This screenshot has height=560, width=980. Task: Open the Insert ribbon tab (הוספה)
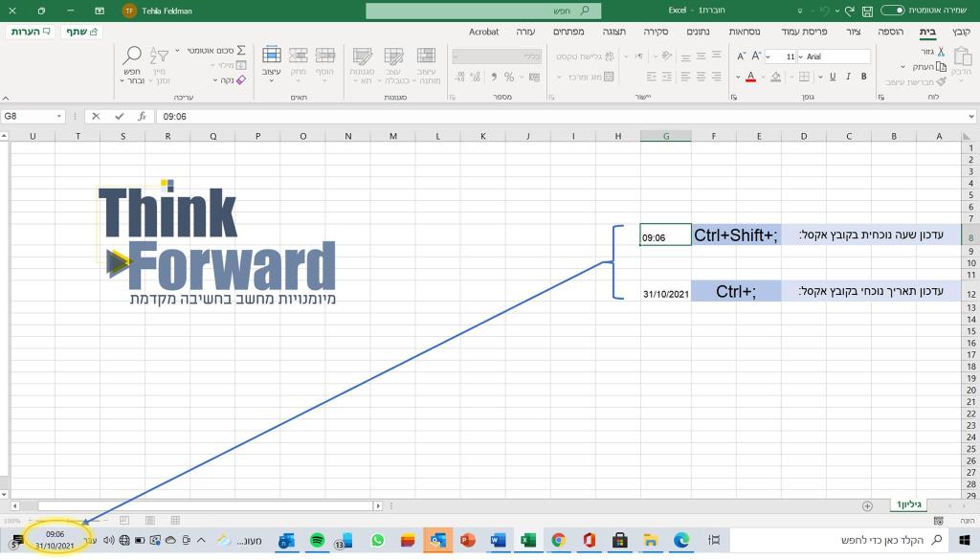click(x=890, y=32)
